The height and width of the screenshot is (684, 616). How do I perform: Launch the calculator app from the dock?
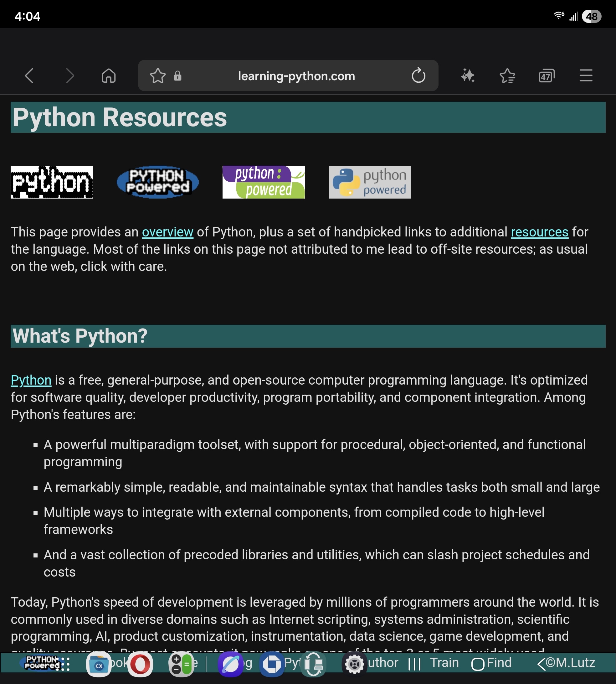click(181, 664)
